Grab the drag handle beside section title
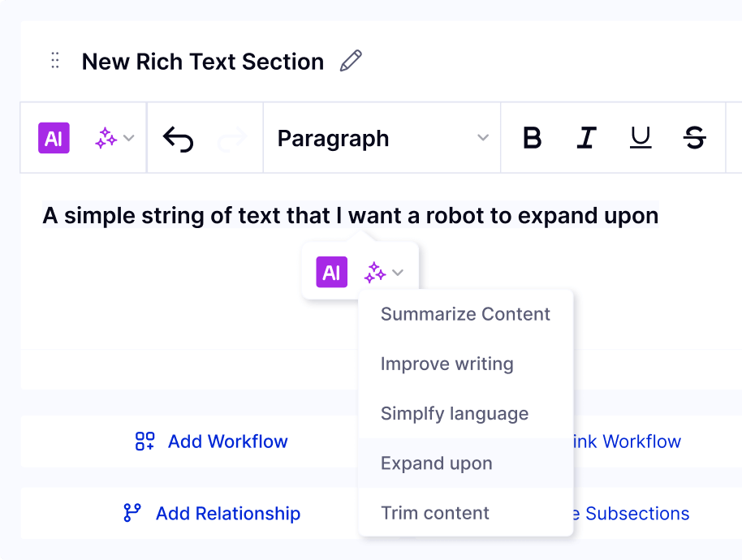 tap(55, 61)
